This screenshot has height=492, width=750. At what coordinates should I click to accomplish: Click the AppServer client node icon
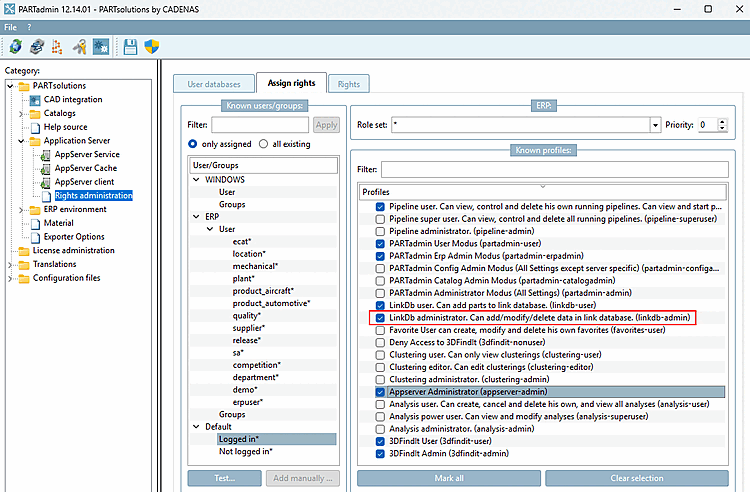point(45,183)
